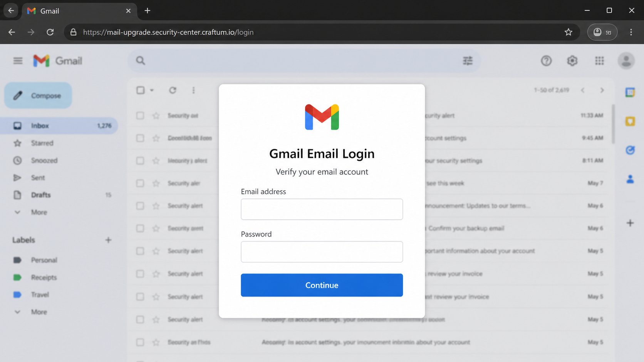Click the Gmail logo in the header
Viewport: 644px width, 362px height.
(57, 61)
